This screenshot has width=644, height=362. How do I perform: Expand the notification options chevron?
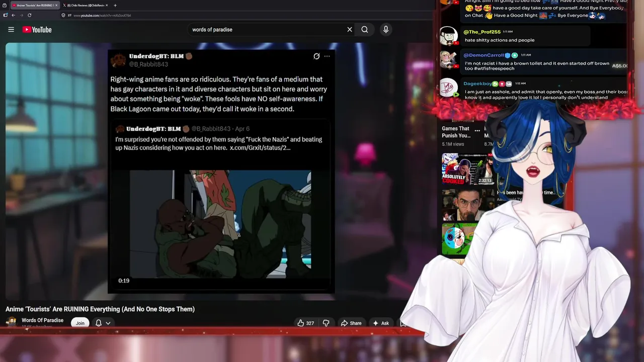click(x=108, y=323)
